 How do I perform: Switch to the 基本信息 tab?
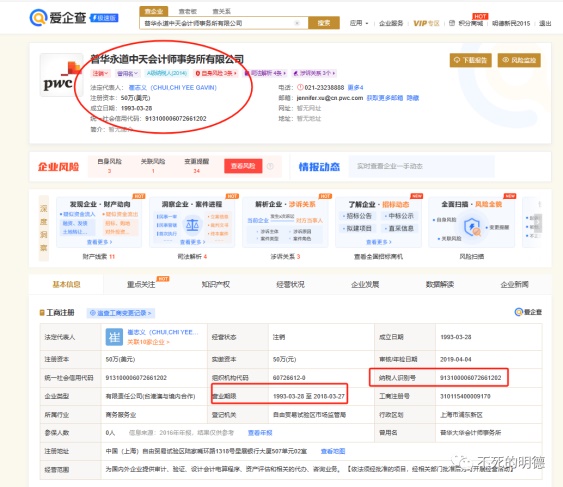[66, 284]
